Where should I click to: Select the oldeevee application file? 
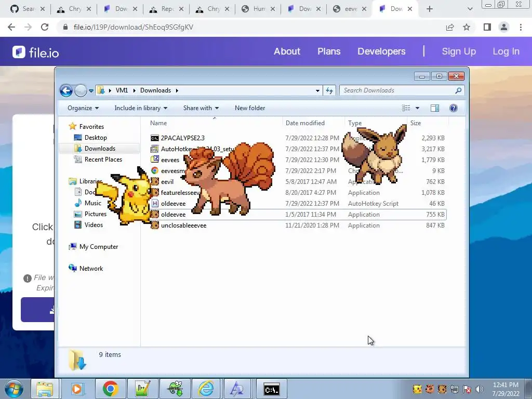point(298,215)
